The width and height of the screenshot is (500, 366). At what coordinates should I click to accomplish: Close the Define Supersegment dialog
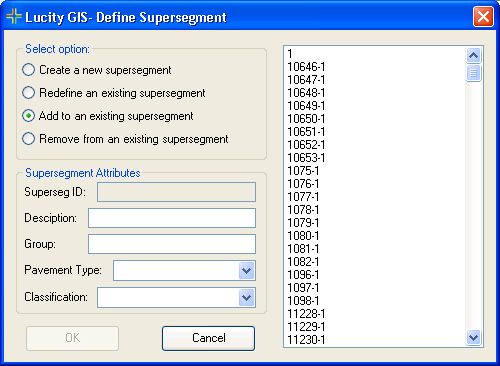point(483,17)
